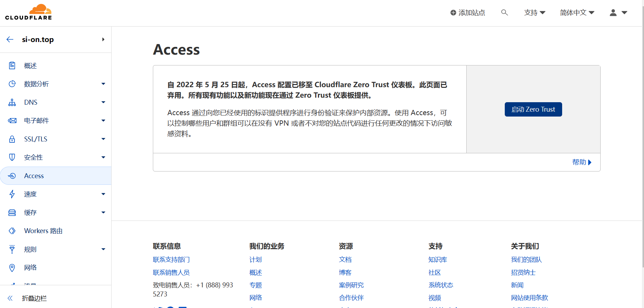Click the 缓存 storage icon
Viewport: 644px width, 308px height.
pyautogui.click(x=12, y=212)
